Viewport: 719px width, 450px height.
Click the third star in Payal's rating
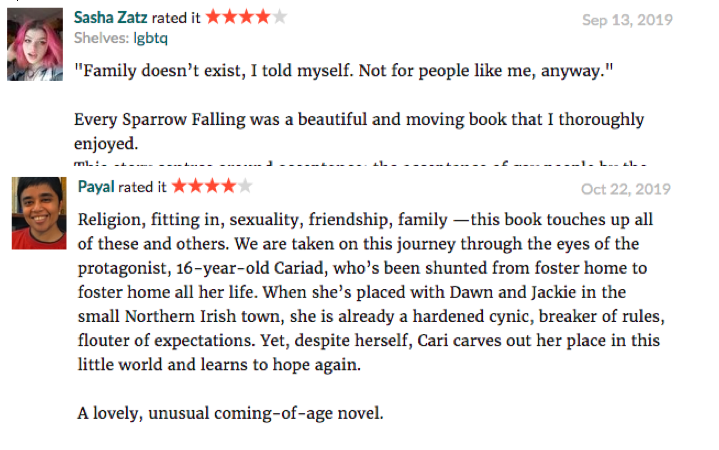[212, 186]
